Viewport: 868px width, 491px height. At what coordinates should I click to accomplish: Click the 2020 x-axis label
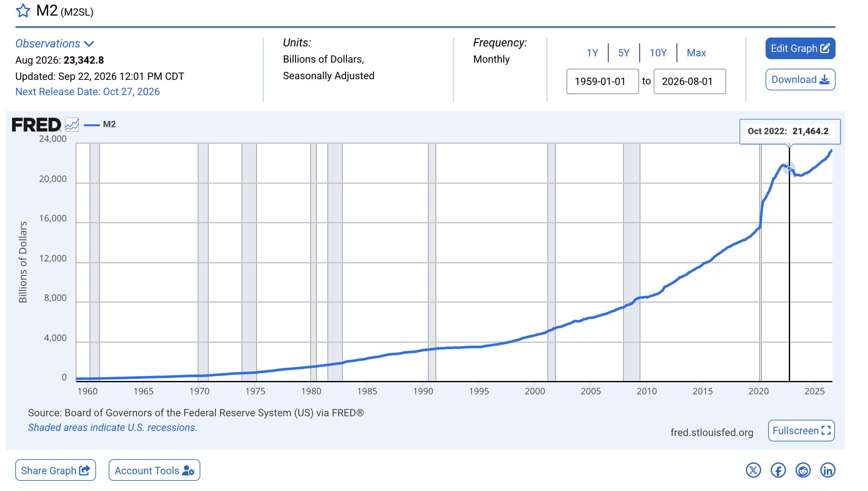pos(758,391)
